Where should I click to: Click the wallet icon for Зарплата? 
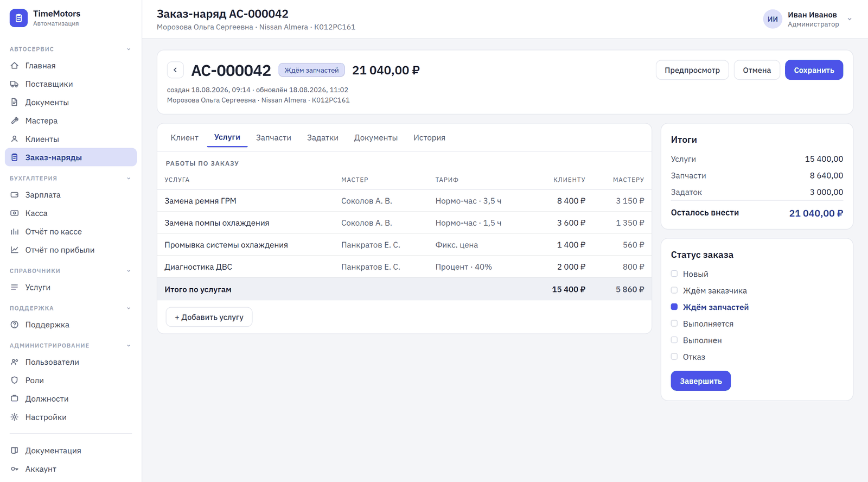click(15, 195)
